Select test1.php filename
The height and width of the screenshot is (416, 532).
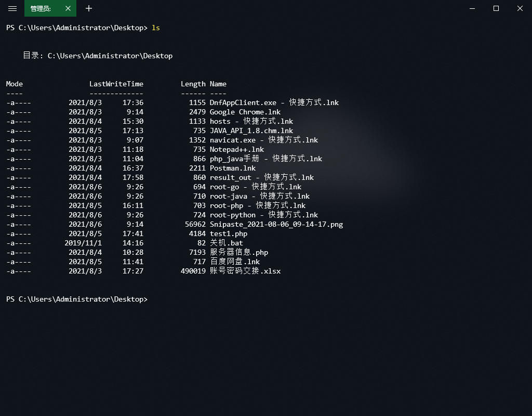[x=229, y=233]
